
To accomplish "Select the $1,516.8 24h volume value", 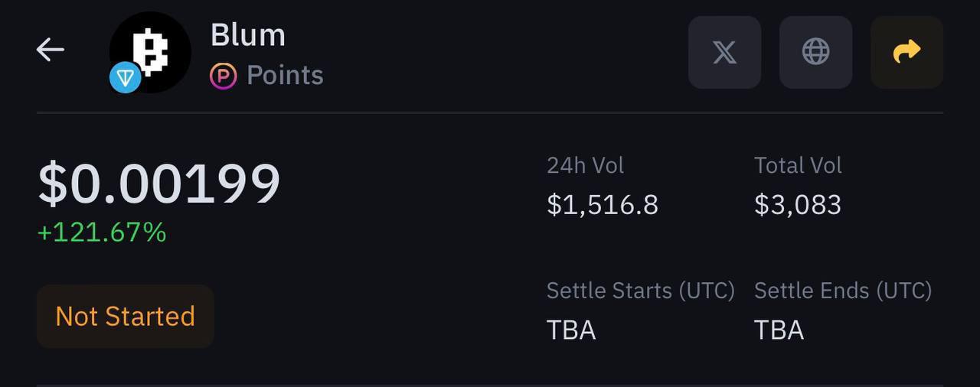I will (603, 205).
